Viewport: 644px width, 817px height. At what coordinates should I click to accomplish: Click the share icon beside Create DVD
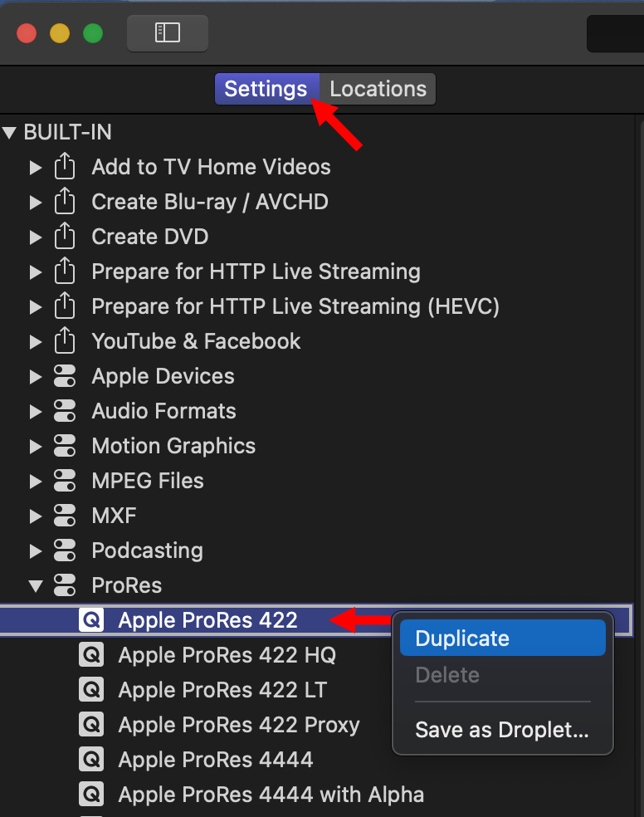65,237
